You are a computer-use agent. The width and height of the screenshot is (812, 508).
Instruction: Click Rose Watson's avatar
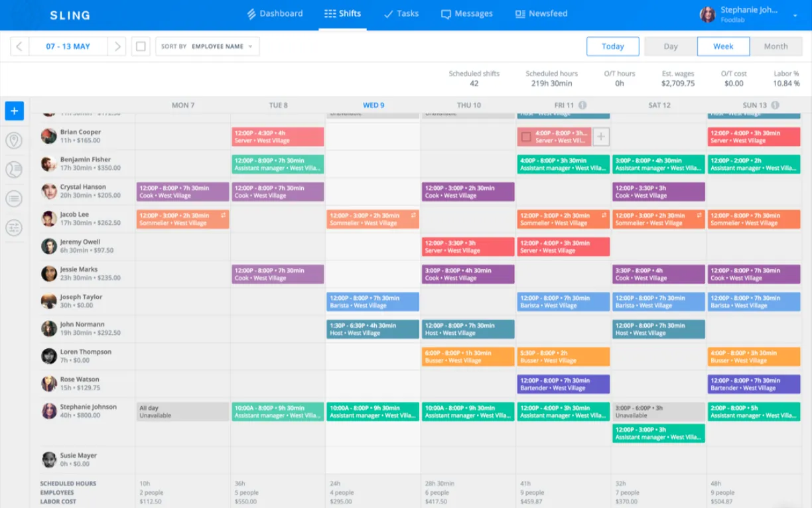click(48, 383)
